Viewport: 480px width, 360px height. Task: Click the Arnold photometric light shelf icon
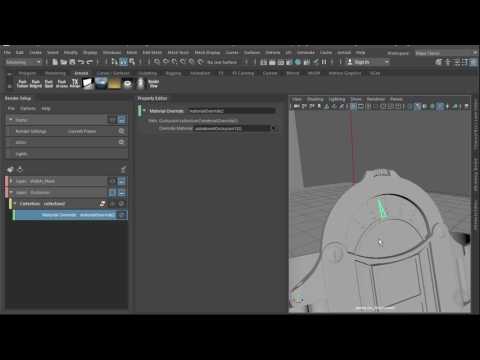click(141, 83)
